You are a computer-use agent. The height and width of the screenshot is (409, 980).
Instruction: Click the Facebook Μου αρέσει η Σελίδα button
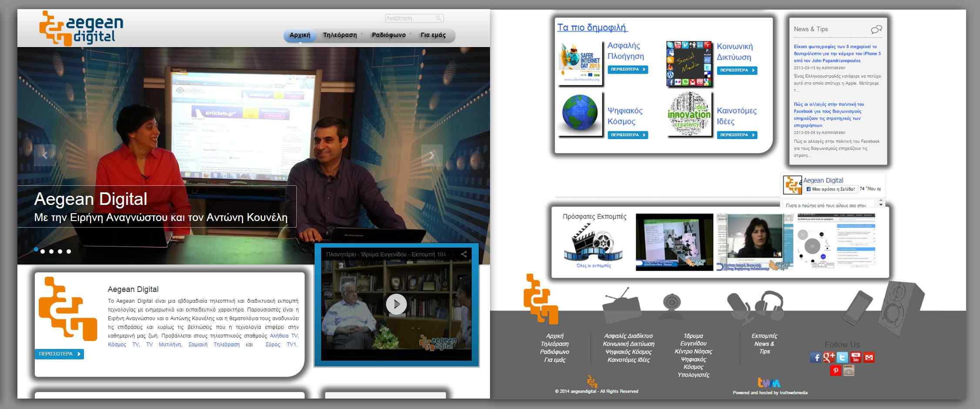[x=830, y=189]
